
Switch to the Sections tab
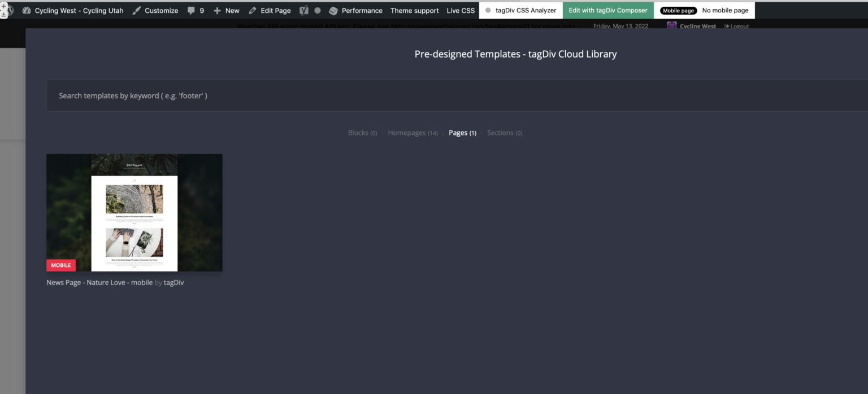tap(500, 133)
